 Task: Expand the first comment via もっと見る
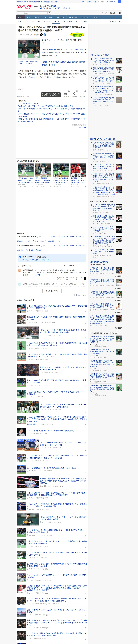tap(36, 275)
